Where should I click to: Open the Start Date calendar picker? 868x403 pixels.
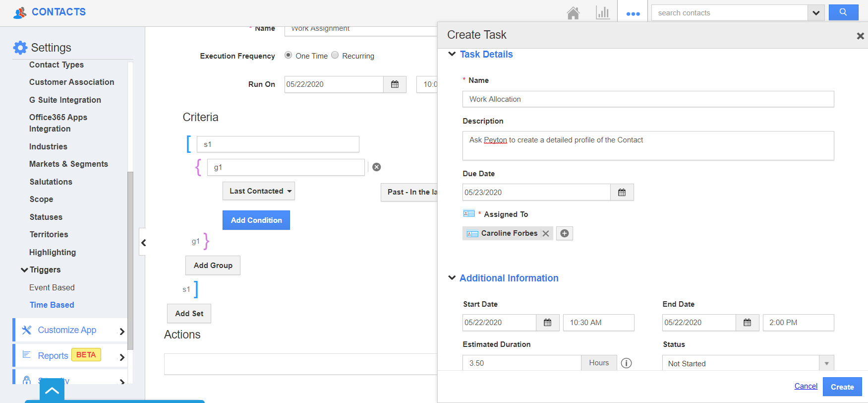(547, 323)
